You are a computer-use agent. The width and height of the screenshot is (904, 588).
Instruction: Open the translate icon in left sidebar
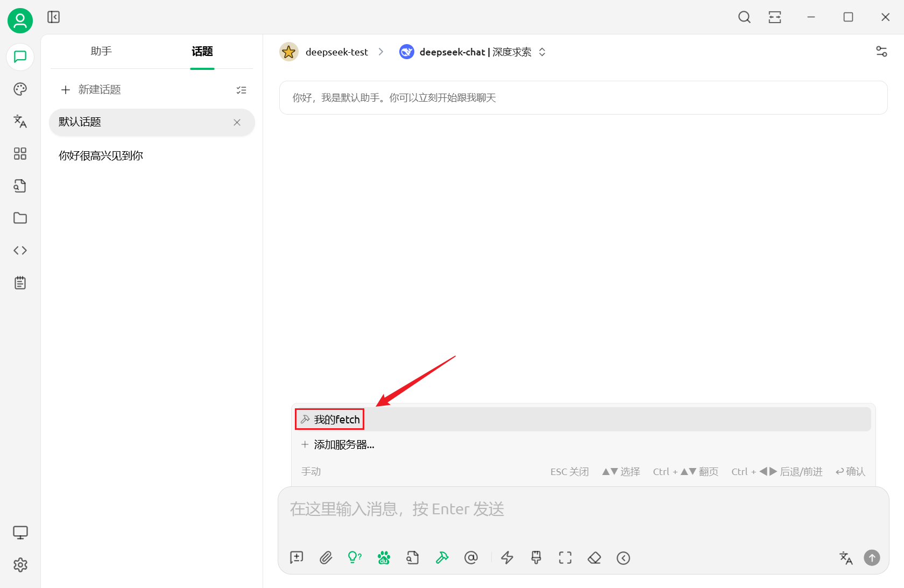pyautogui.click(x=20, y=122)
